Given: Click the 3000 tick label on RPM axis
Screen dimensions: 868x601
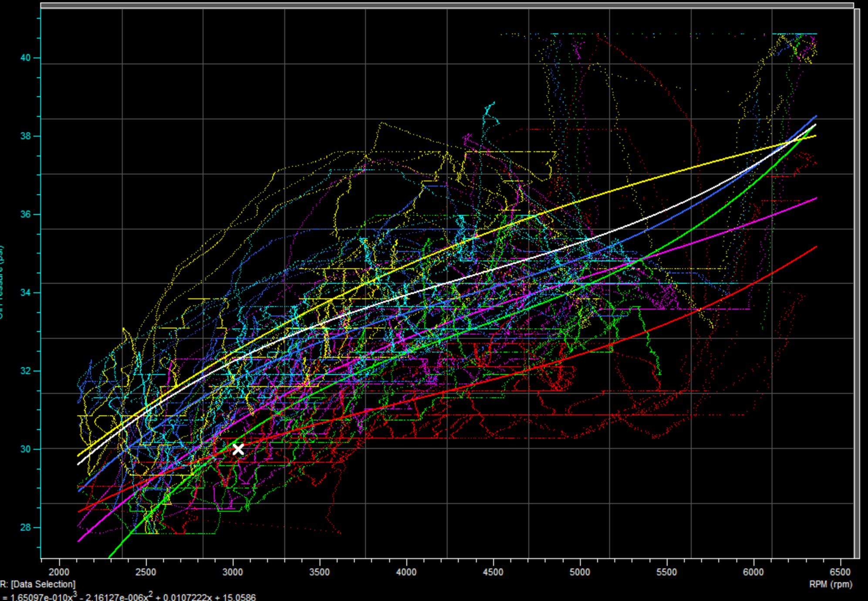Looking at the screenshot, I should coord(233,572).
